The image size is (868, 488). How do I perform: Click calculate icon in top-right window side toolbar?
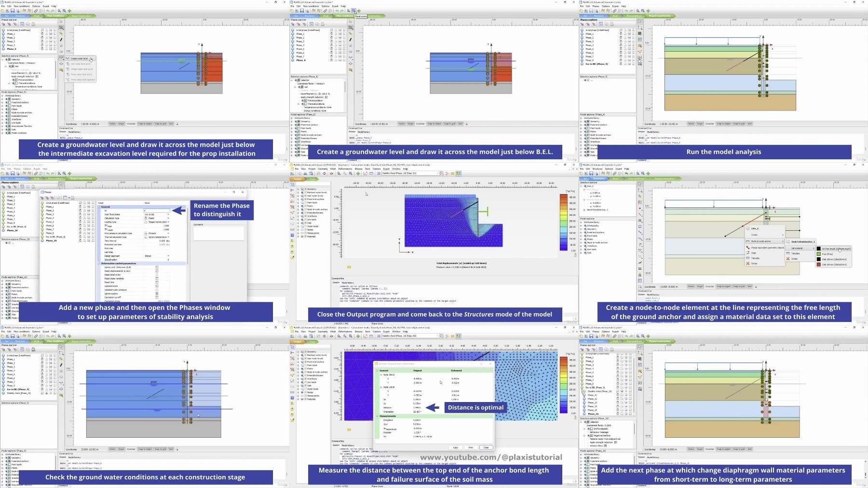(x=640, y=57)
